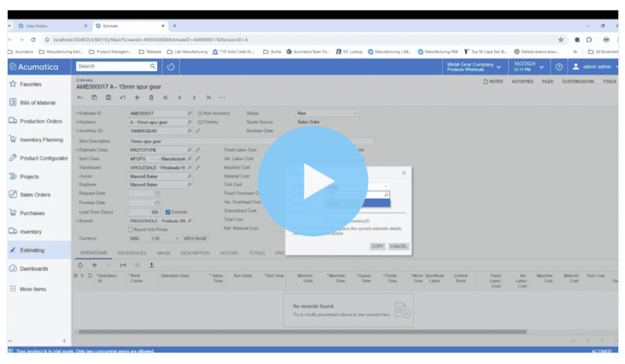The width and height of the screenshot is (625, 364).
Task: Toggle the Override lead time checkbox
Action: pyautogui.click(x=168, y=212)
